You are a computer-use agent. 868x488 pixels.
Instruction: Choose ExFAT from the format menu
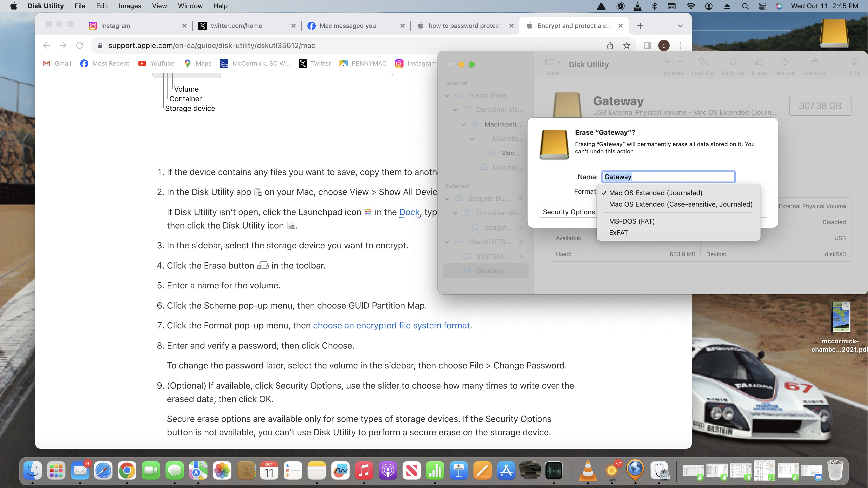point(618,233)
